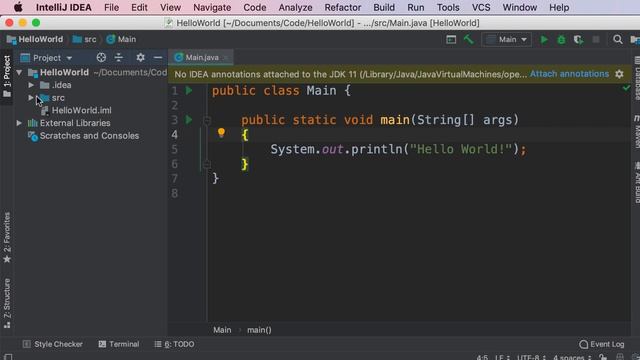Select HelloWorld in the navigation bar
This screenshot has width=640, height=360.
coord(35,39)
